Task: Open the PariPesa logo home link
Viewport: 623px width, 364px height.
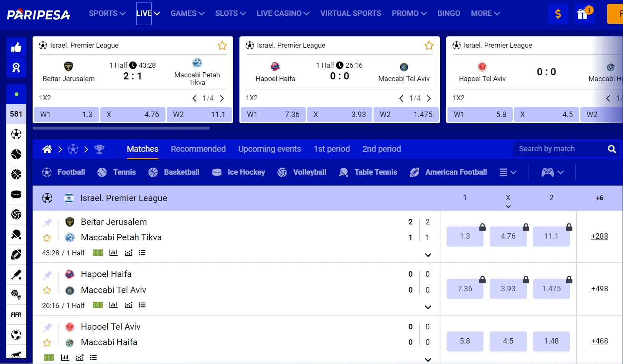Action: (38, 14)
